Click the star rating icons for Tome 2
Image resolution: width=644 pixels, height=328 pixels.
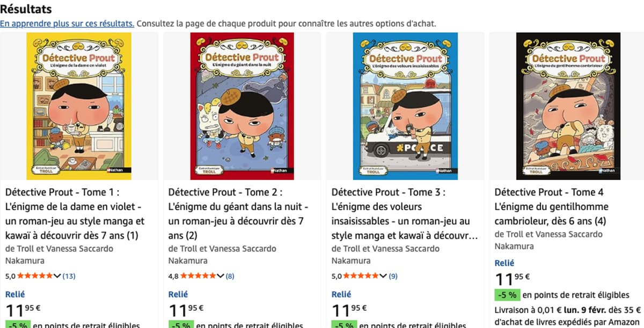(x=199, y=276)
